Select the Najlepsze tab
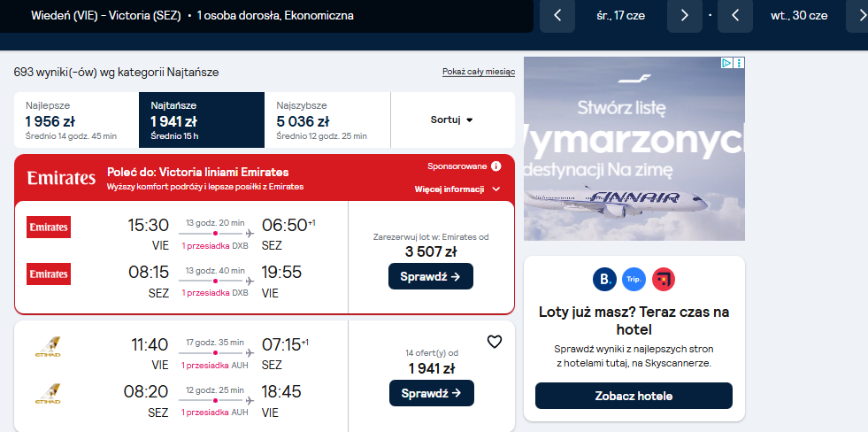 pos(76,120)
